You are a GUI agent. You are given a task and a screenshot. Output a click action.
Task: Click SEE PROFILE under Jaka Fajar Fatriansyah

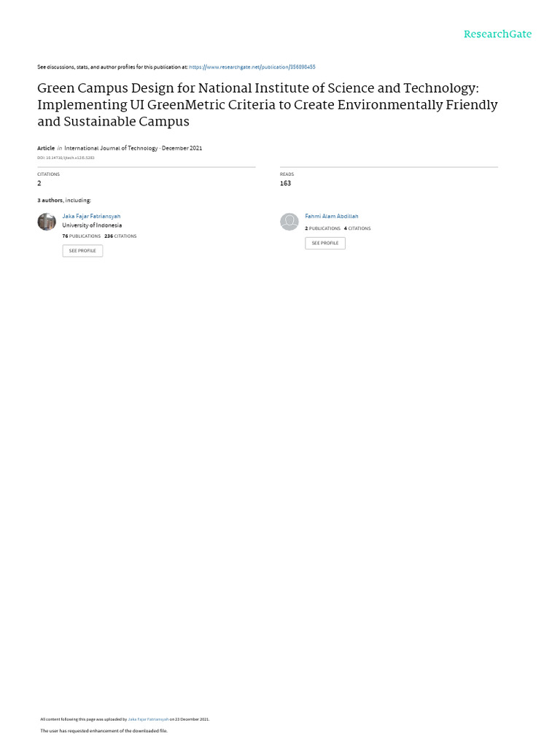tap(82, 251)
